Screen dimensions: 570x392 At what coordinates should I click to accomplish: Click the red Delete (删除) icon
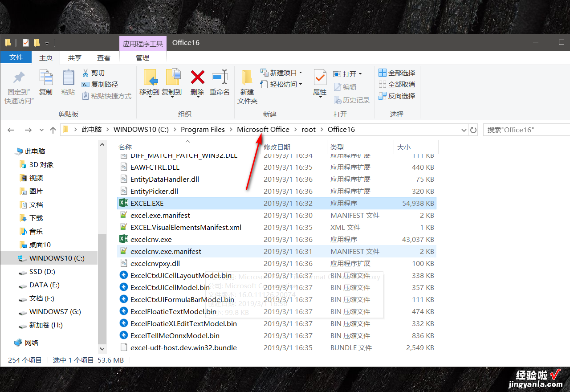click(197, 78)
